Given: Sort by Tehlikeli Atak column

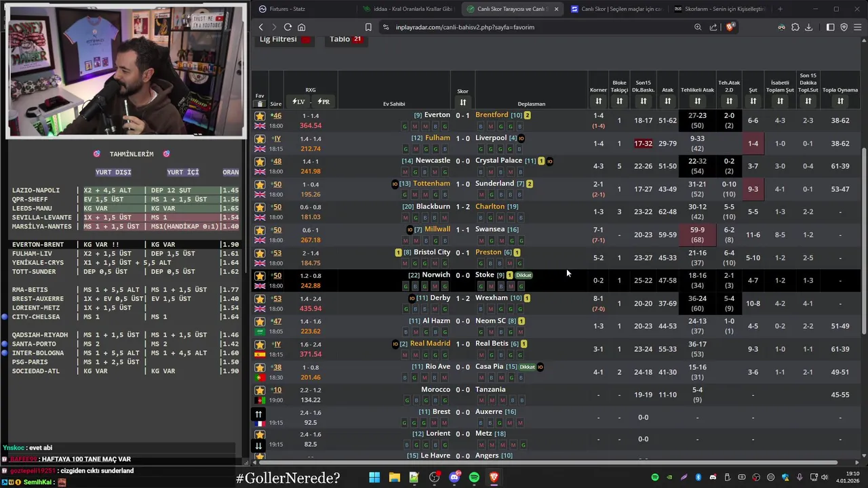Looking at the screenshot, I should click(x=697, y=101).
